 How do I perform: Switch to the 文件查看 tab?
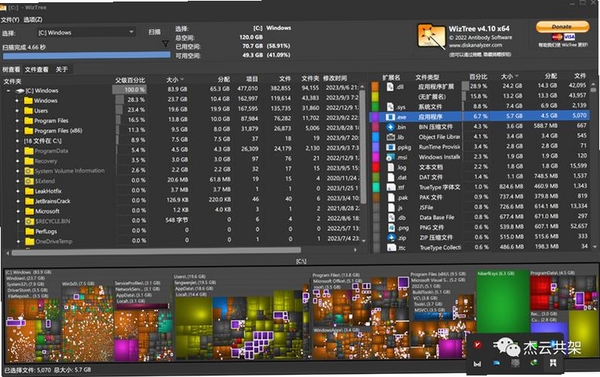pyautogui.click(x=37, y=69)
